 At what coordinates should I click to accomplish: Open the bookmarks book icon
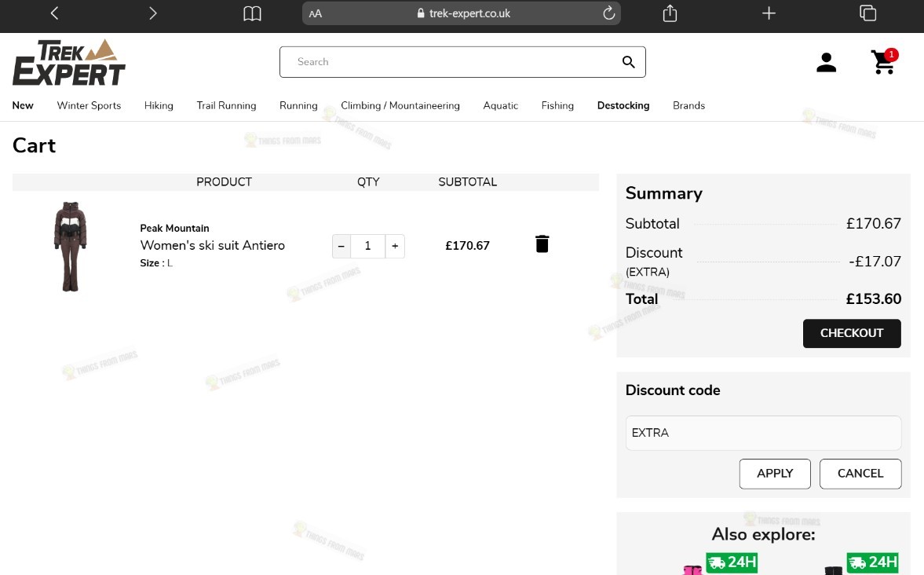(x=252, y=13)
